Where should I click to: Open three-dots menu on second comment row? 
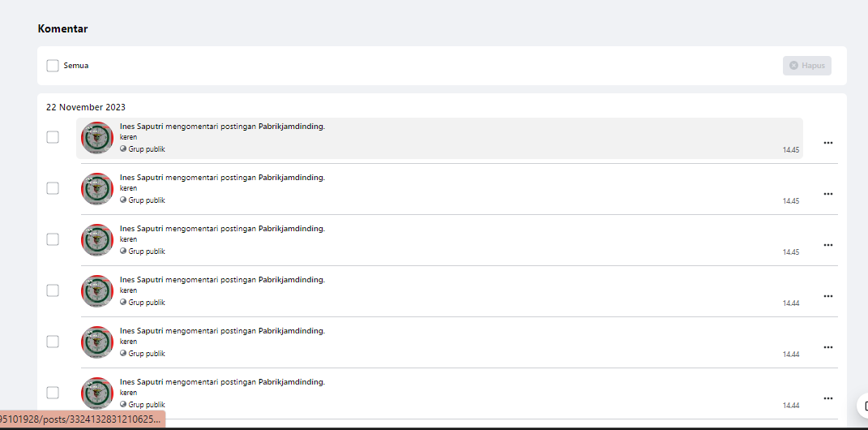click(x=827, y=194)
